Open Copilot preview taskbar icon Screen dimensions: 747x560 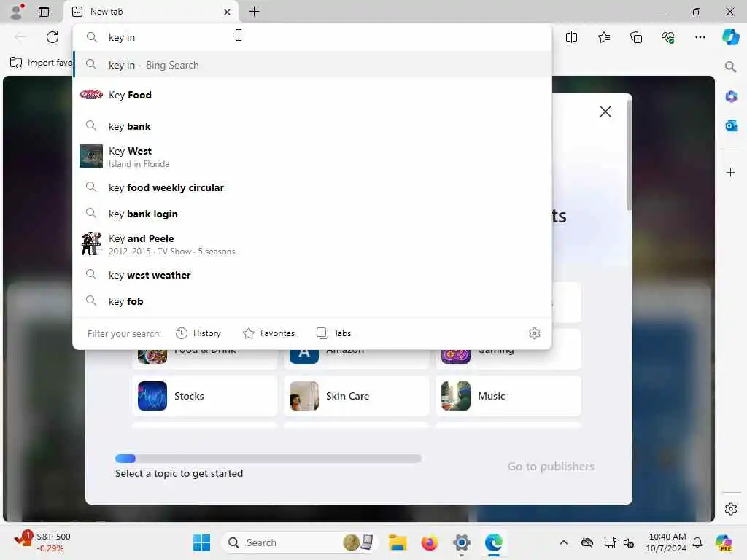[723, 542]
